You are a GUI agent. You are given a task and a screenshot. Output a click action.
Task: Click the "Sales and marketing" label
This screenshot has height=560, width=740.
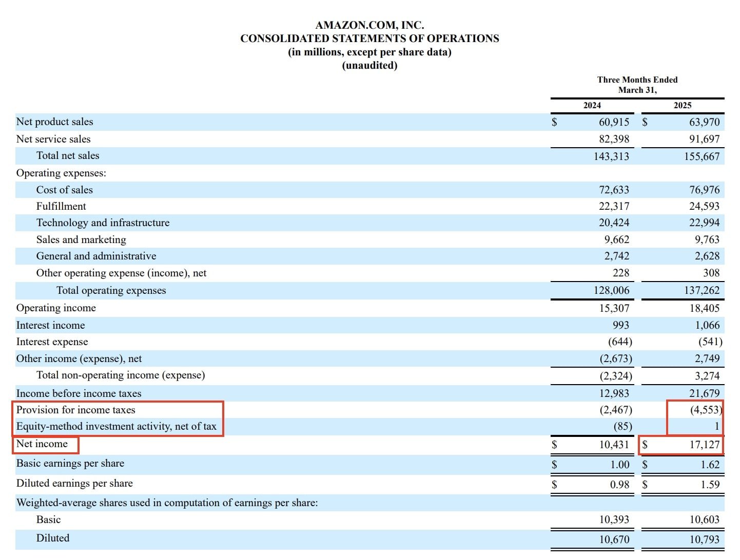81,239
